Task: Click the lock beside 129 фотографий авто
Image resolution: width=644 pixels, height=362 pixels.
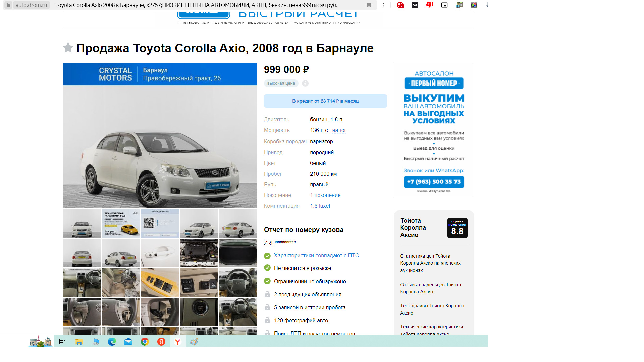Action: click(267, 320)
